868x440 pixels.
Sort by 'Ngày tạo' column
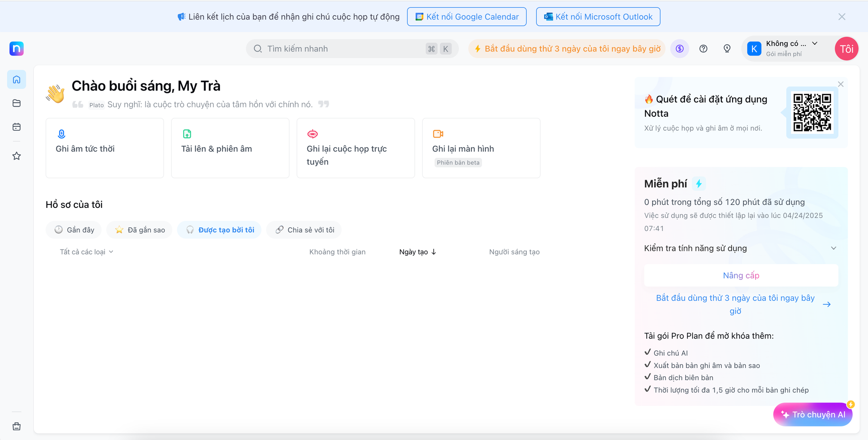click(x=418, y=252)
